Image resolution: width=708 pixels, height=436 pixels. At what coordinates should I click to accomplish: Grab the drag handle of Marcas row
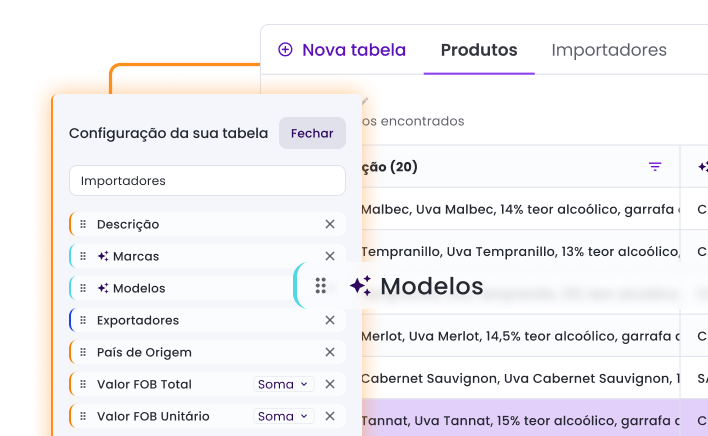83,256
